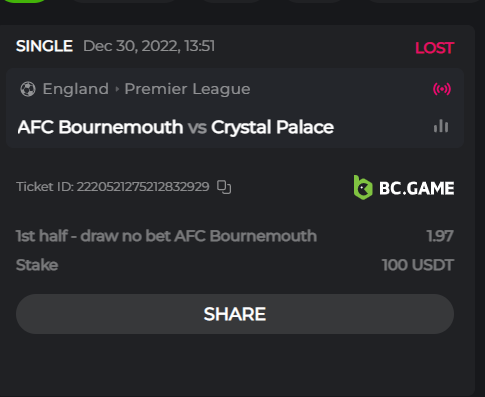
Task: Select AFC Bournemouth team name in match title
Action: 100,127
